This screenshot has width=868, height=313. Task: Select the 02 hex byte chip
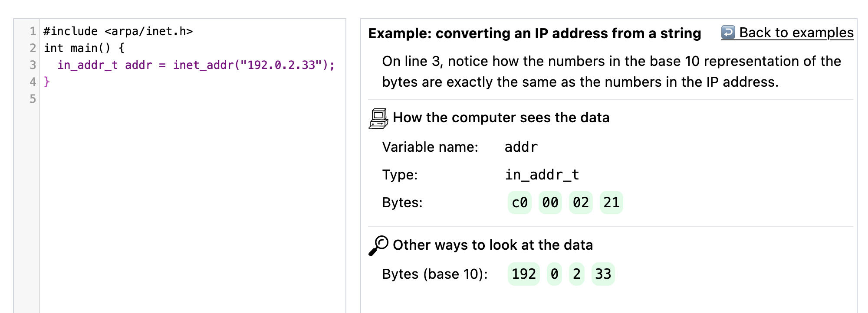[x=581, y=202]
